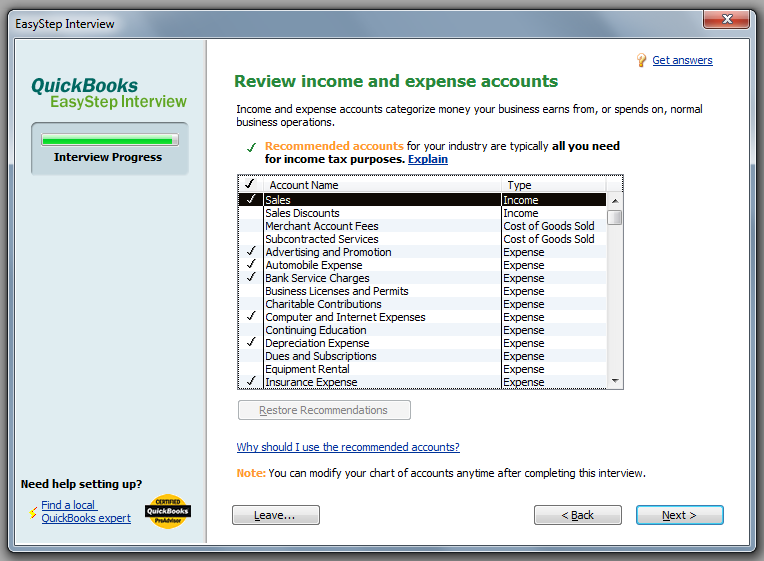
Task: Check the Equipment Rental account
Action: pos(251,369)
